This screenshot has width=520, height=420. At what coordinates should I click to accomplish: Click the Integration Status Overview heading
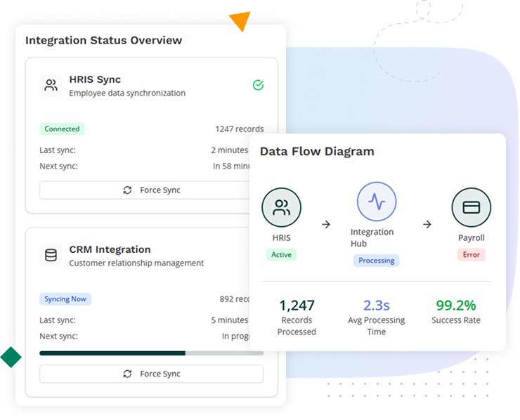[x=103, y=40]
